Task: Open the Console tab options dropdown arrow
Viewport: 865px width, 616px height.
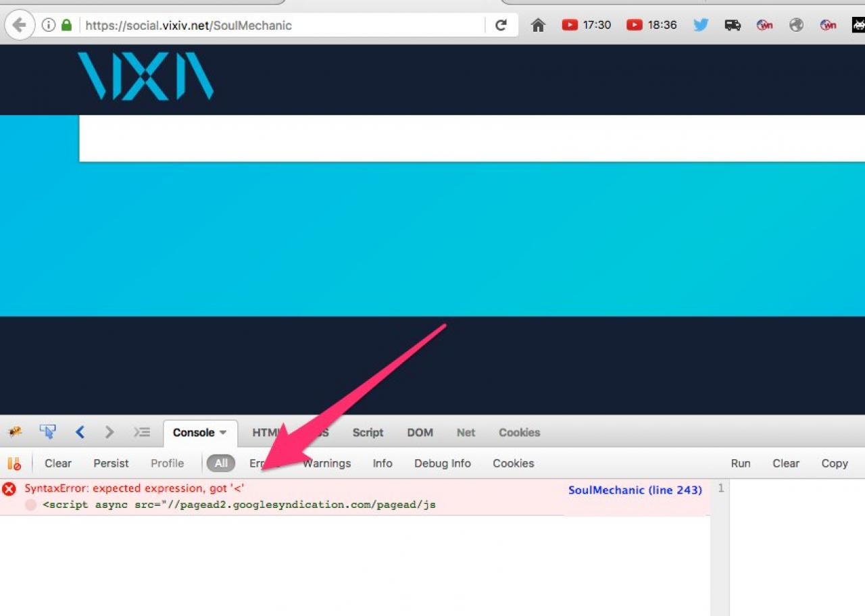Action: pyautogui.click(x=222, y=433)
